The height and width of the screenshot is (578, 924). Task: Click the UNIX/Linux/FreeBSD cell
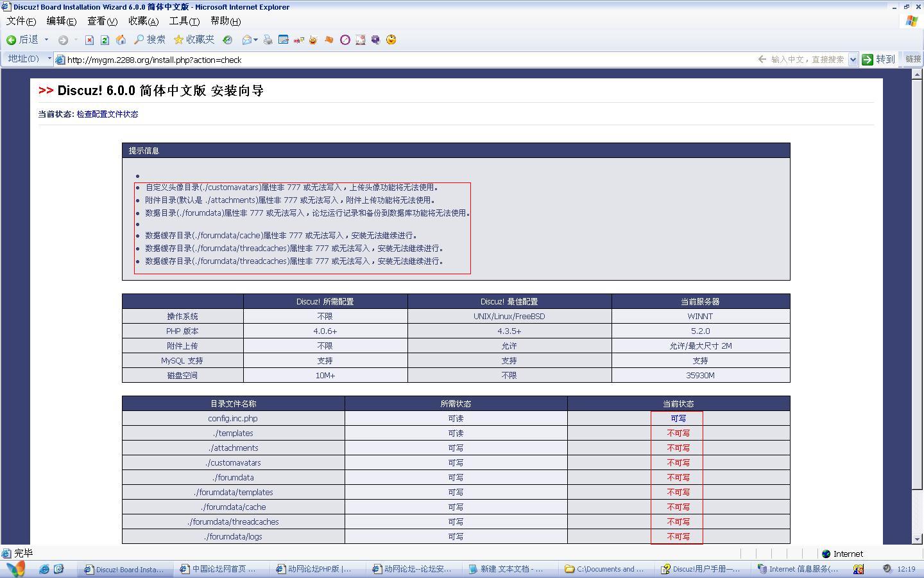point(509,316)
